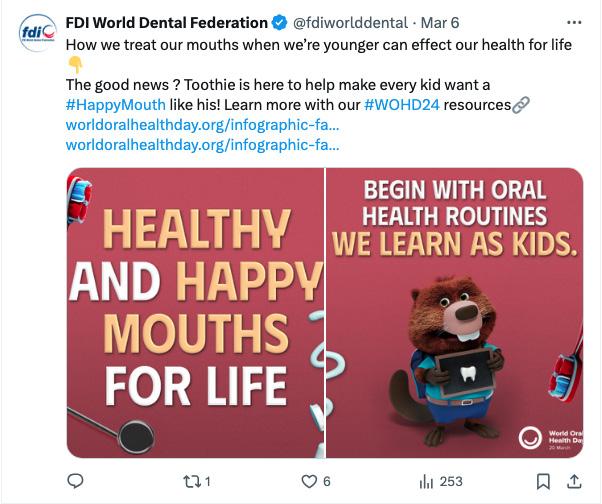This screenshot has height=504, width=602.
Task: Click the retweet count number
Action: coord(207,481)
